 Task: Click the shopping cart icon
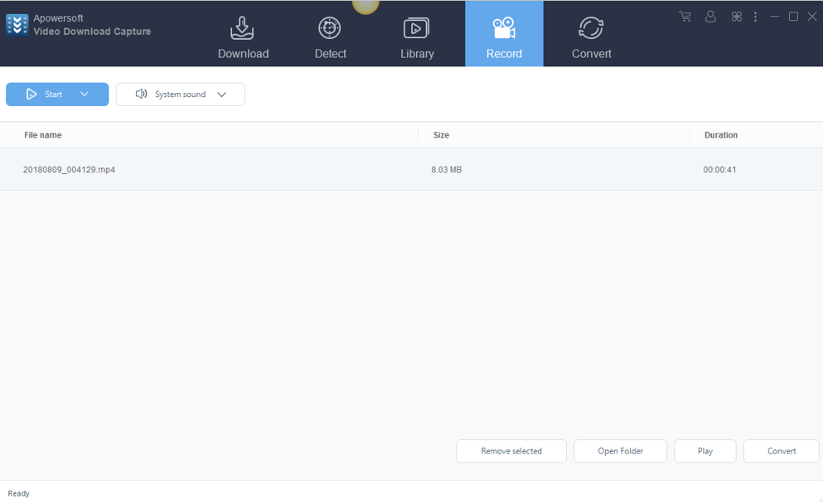coord(685,17)
